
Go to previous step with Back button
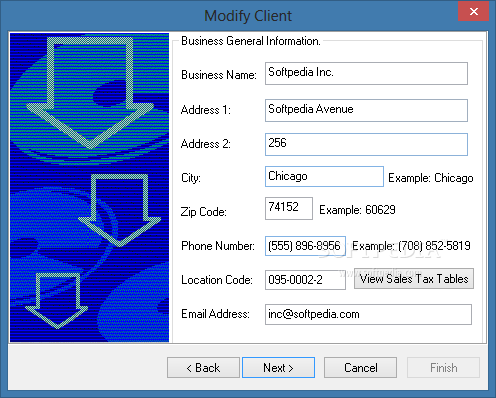point(203,368)
